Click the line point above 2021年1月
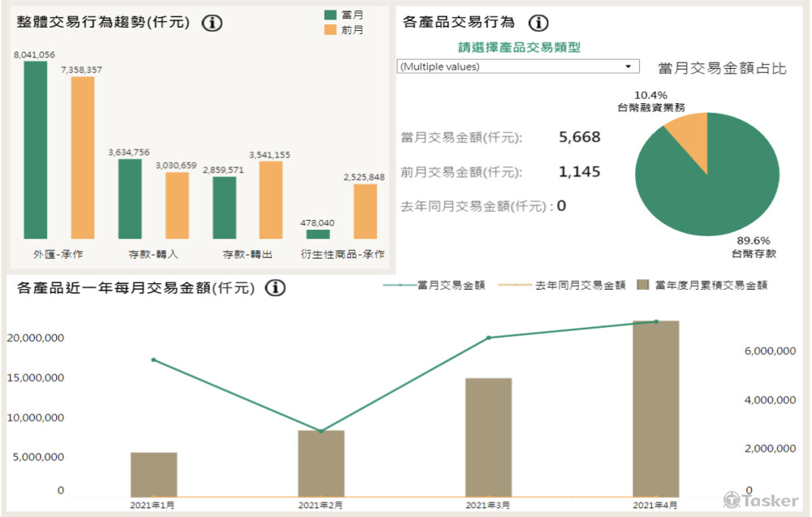The width and height of the screenshot is (812, 517). 153,360
